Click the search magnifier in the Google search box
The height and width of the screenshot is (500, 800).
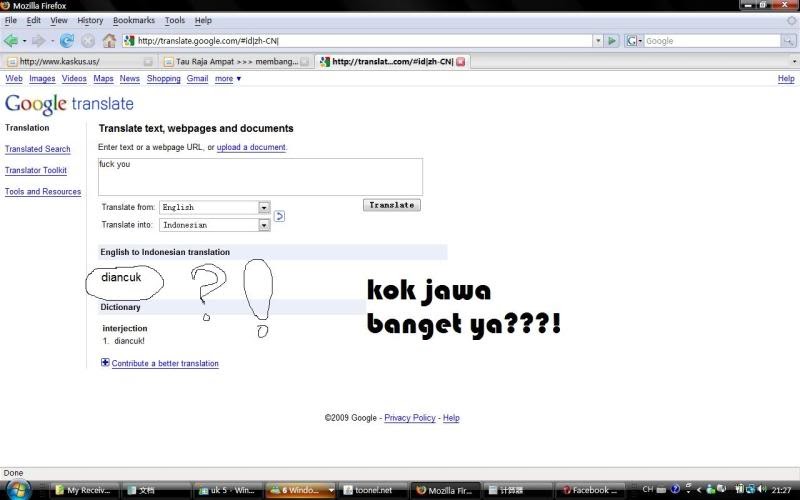pyautogui.click(x=788, y=41)
